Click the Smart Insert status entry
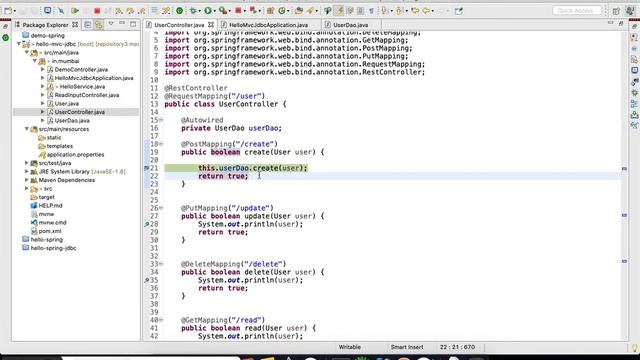 pyautogui.click(x=407, y=347)
